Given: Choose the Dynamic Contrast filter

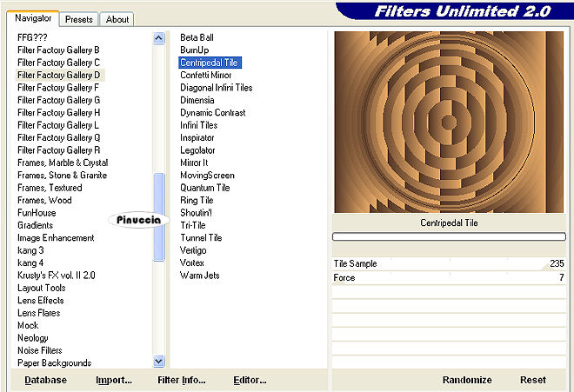Looking at the screenshot, I should click(x=213, y=113).
